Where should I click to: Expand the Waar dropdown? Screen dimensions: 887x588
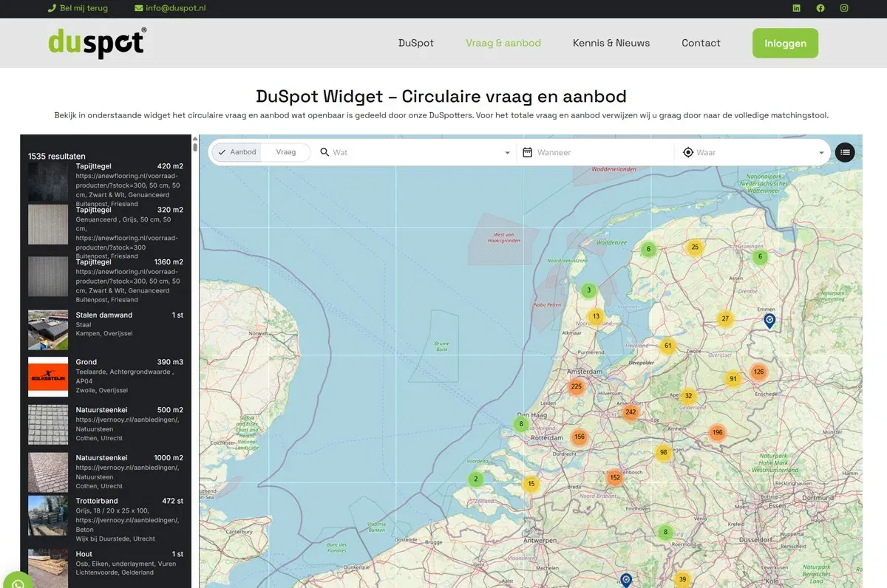(x=823, y=152)
